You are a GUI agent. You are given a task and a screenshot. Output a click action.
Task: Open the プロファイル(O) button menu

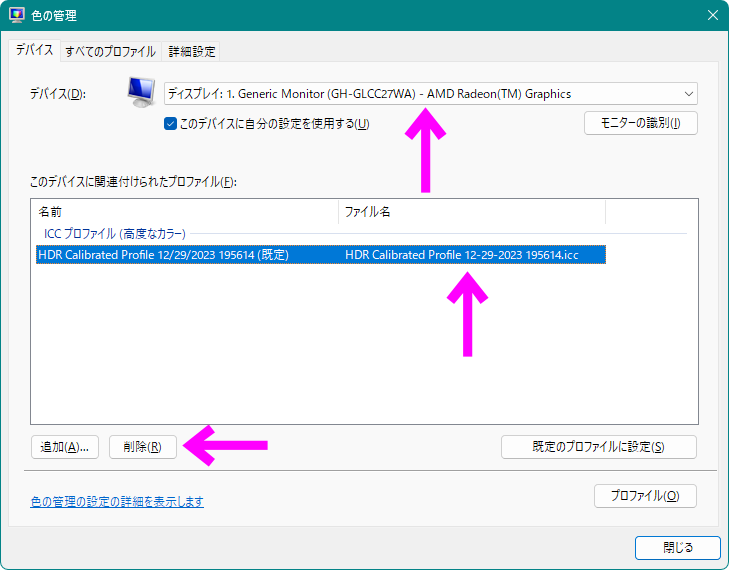point(645,496)
